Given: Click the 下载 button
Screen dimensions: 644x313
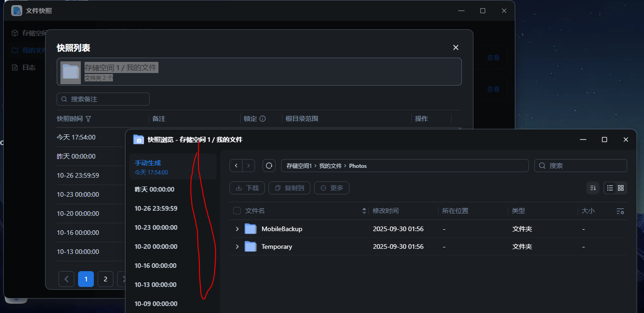Looking at the screenshot, I should (x=247, y=188).
